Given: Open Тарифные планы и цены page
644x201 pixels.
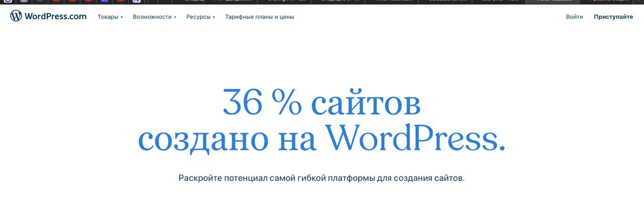Looking at the screenshot, I should [x=260, y=17].
